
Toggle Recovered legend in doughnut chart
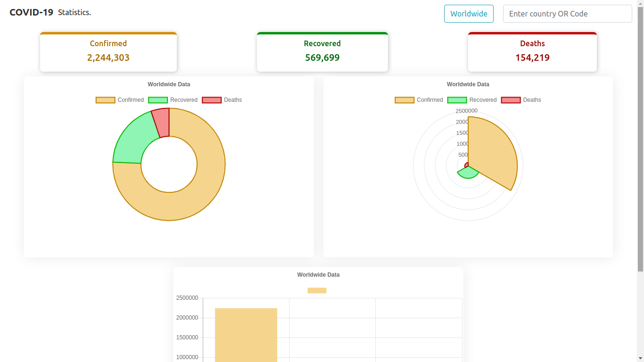click(x=173, y=100)
